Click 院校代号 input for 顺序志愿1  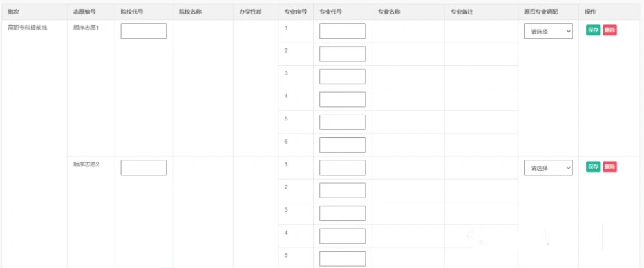pyautogui.click(x=144, y=31)
